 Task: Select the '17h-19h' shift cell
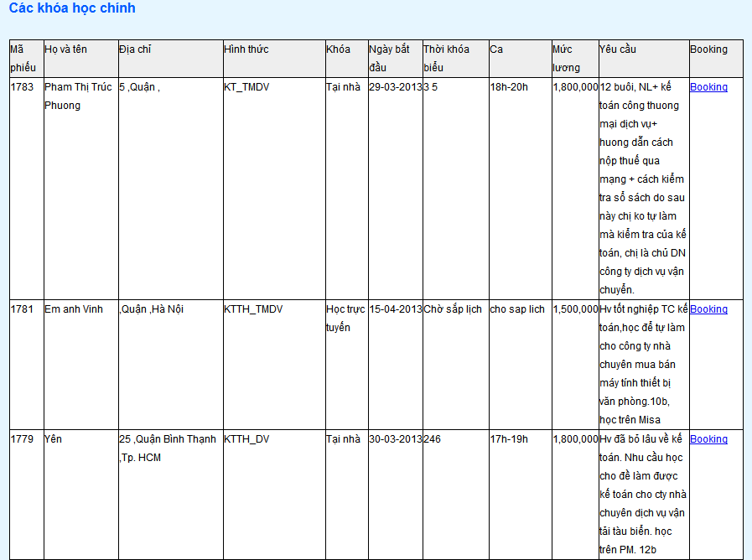click(509, 439)
